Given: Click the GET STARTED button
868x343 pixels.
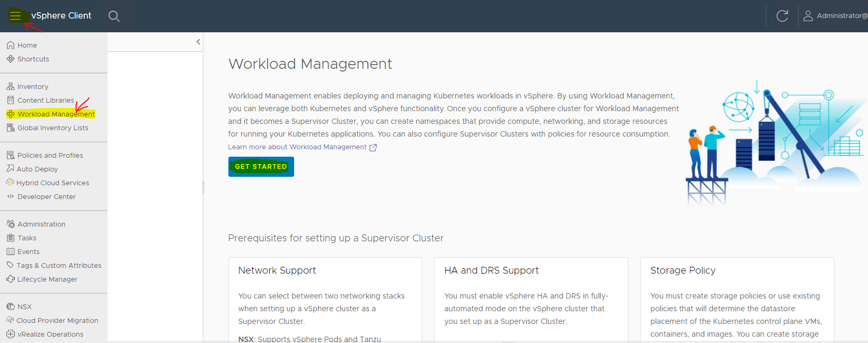Looking at the screenshot, I should [x=261, y=167].
